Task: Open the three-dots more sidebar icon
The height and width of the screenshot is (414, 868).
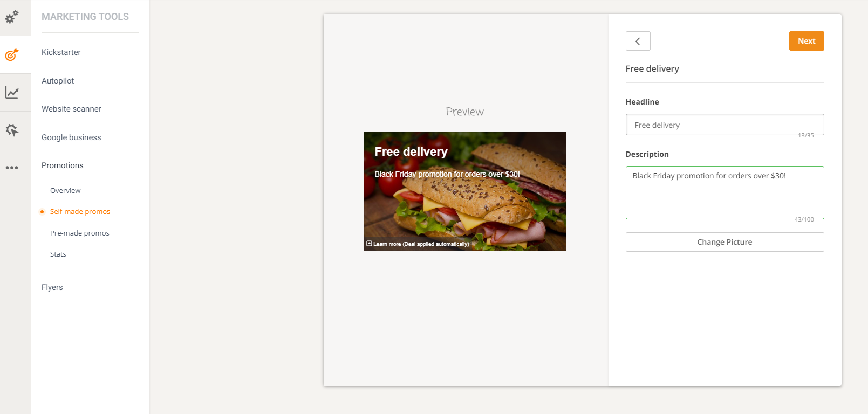Action: [12, 168]
